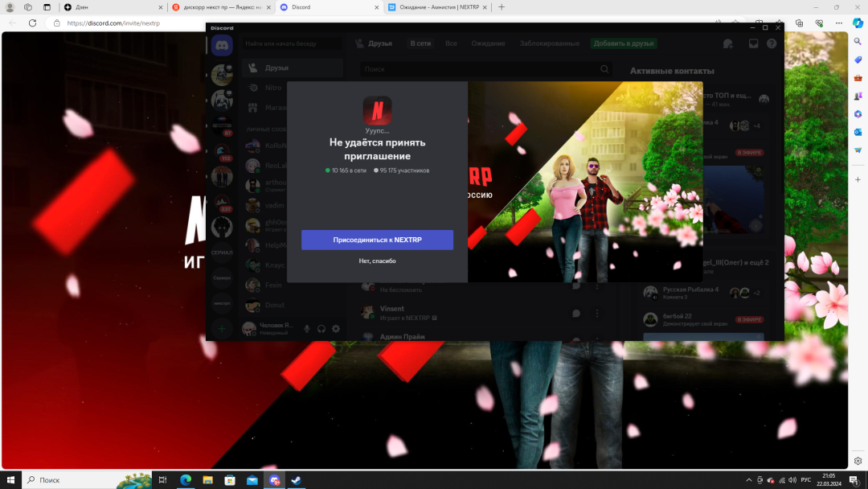
Task: Switch to the Все friends tab
Action: pos(451,43)
